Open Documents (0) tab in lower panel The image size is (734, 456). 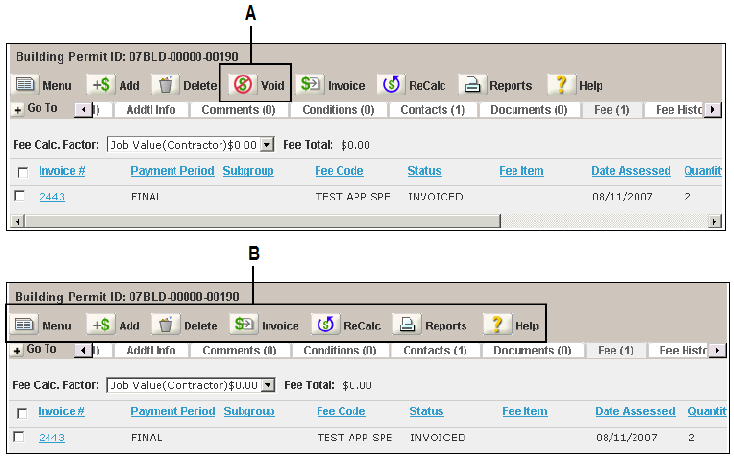point(532,350)
